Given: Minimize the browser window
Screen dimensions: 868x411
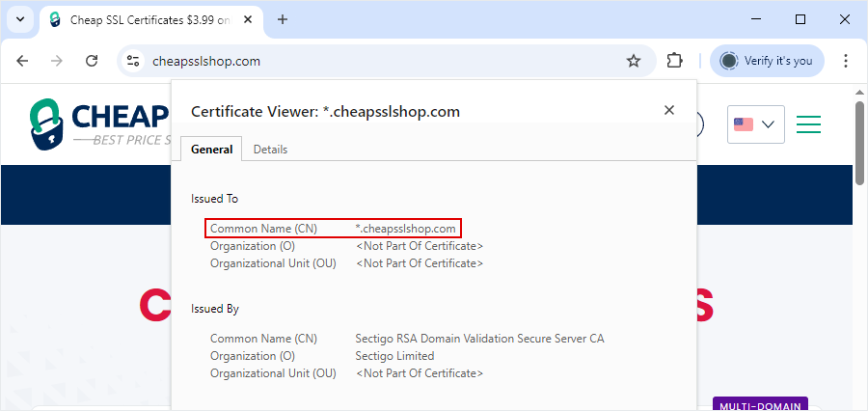Looking at the screenshot, I should 756,19.
